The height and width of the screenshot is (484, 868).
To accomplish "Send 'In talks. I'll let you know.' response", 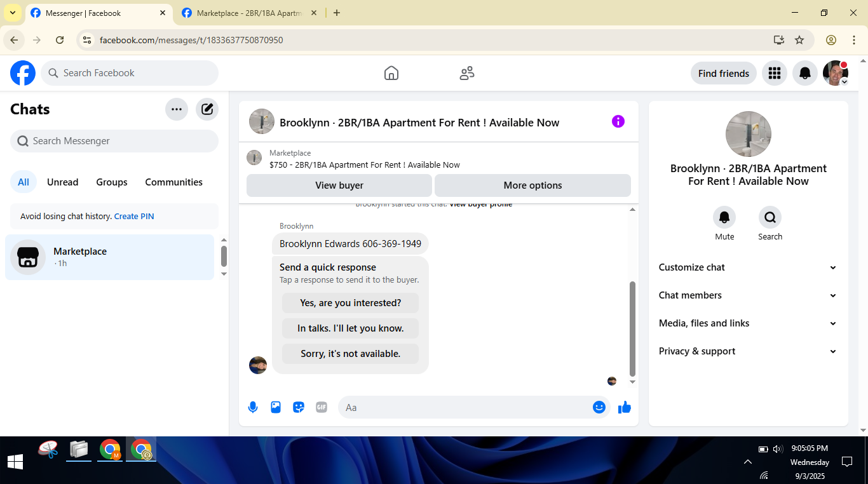I will [x=351, y=328].
